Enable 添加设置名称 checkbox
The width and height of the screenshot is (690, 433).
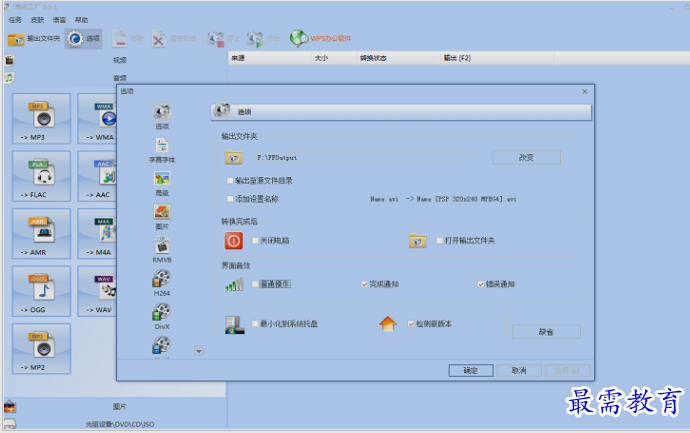pos(230,199)
